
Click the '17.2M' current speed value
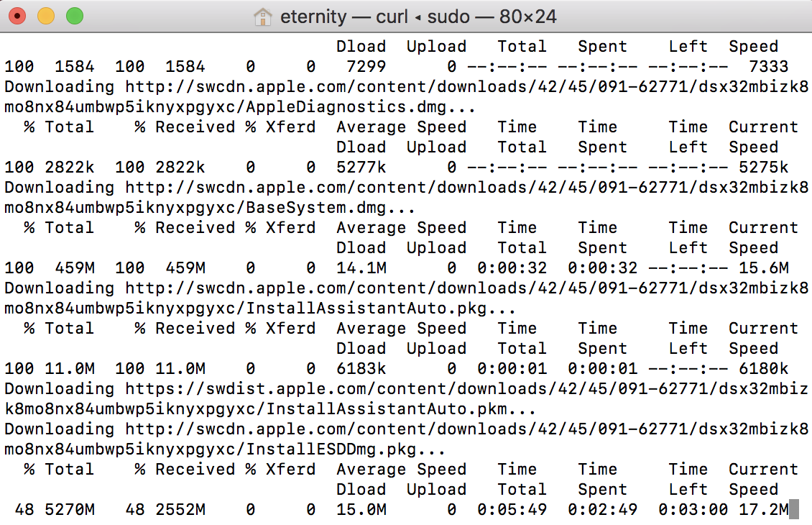point(764,510)
